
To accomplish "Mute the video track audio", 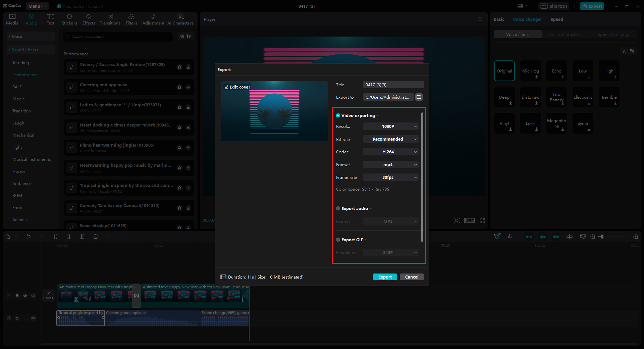I will pos(33,296).
